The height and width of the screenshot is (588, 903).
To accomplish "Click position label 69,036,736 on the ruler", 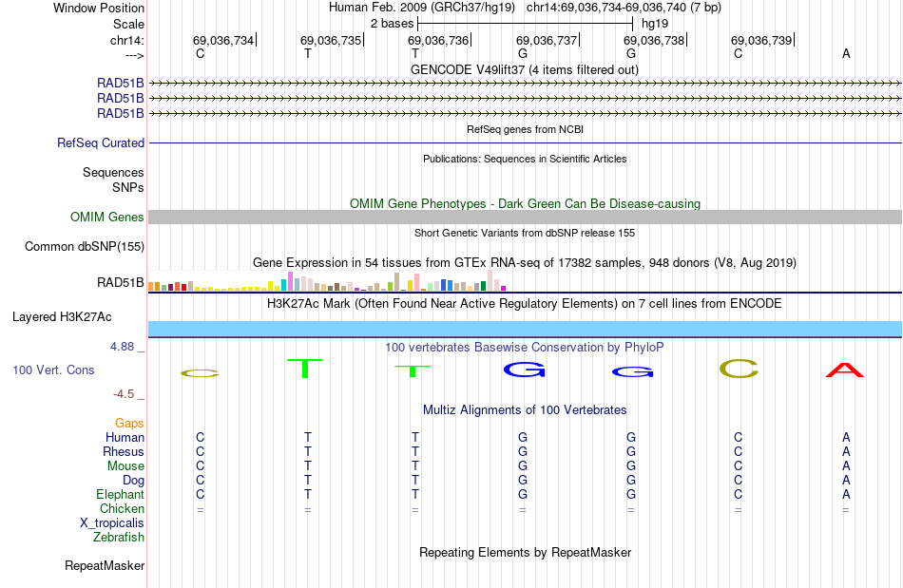I will click(438, 40).
